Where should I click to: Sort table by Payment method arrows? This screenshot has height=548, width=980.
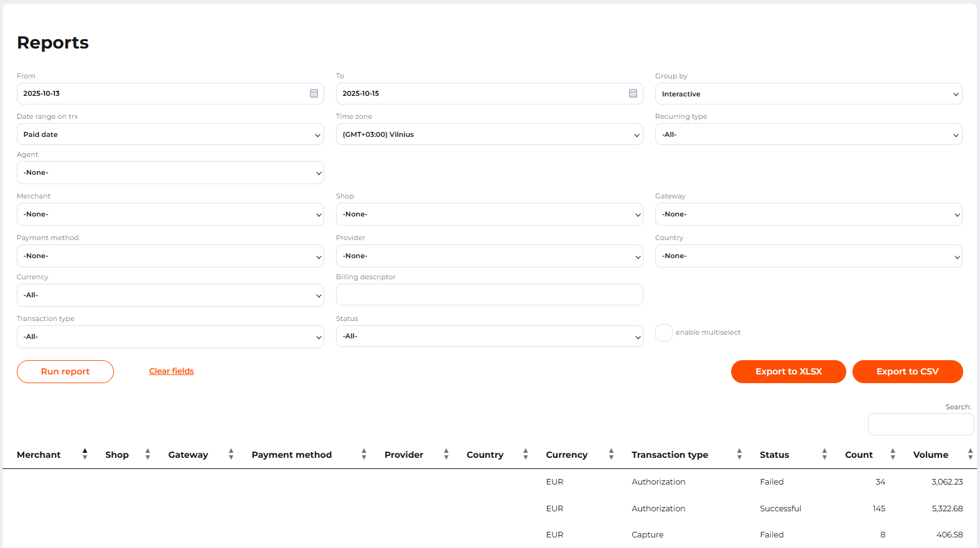pyautogui.click(x=364, y=454)
